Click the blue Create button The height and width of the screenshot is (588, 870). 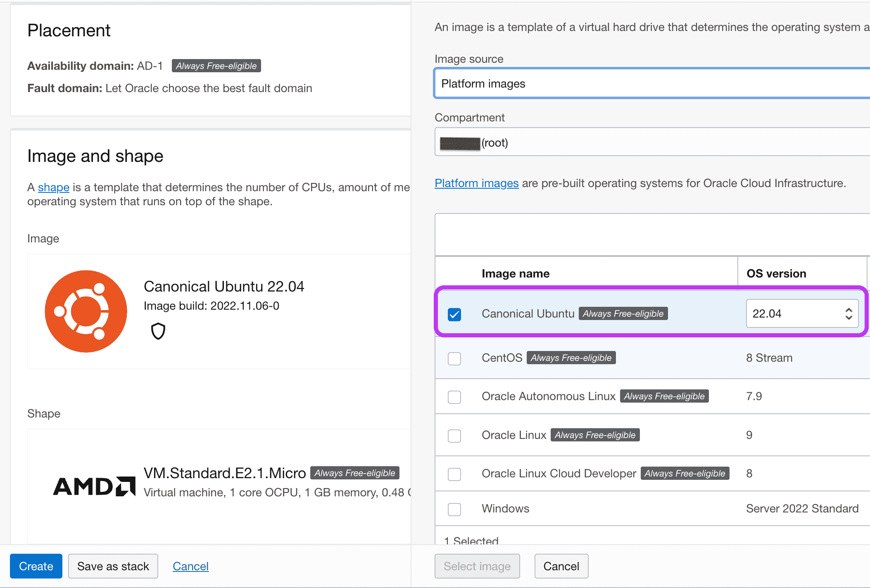tap(36, 566)
